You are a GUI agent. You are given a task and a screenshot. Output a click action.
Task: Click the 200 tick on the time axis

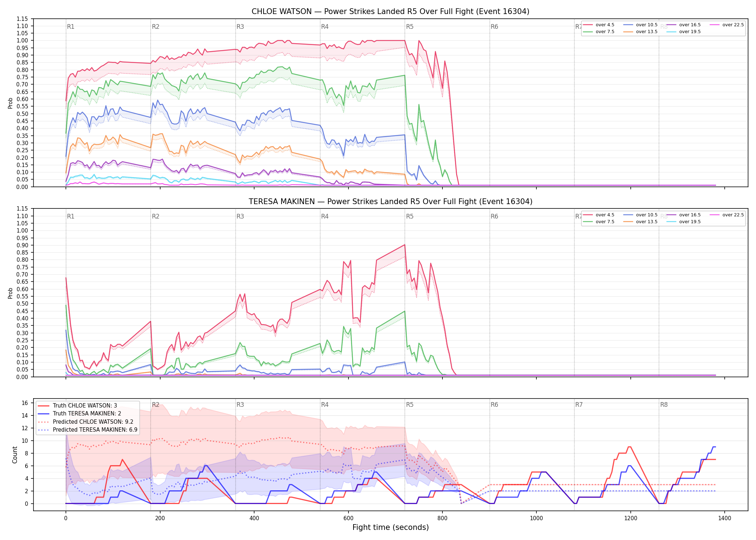pyautogui.click(x=160, y=518)
